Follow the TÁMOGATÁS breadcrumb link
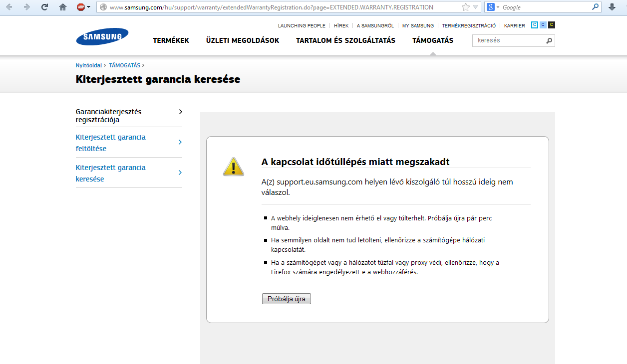627x364 pixels. click(125, 65)
